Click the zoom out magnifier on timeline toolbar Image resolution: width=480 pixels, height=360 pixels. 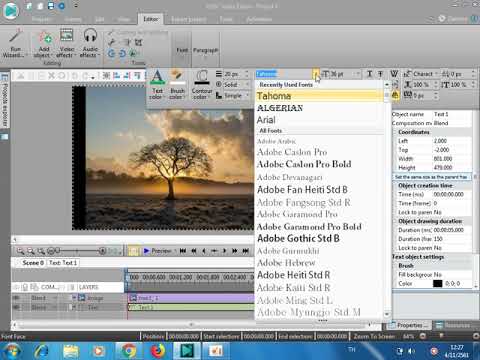tap(31, 251)
